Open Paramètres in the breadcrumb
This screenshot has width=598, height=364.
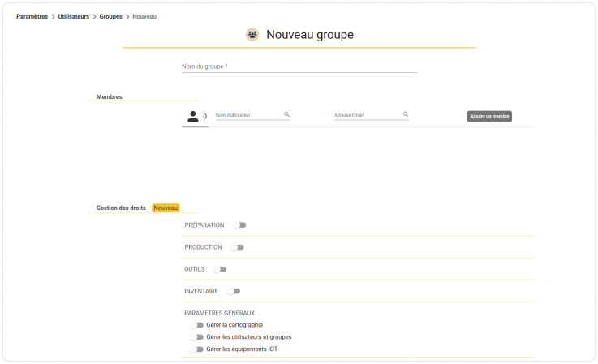click(32, 16)
